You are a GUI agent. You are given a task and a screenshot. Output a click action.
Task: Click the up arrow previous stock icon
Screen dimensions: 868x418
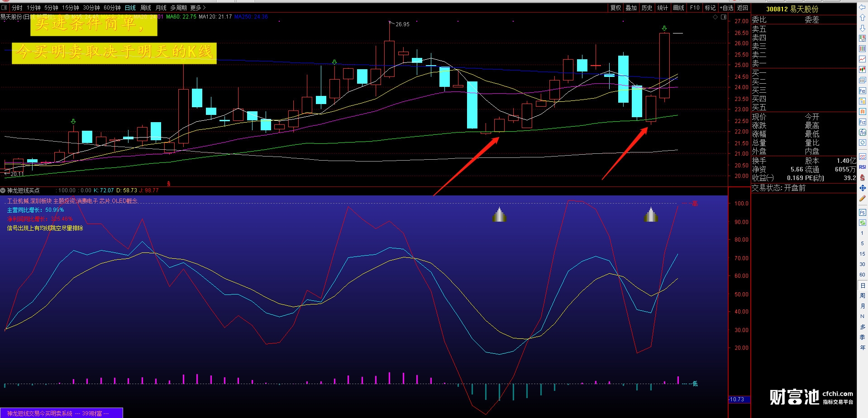click(x=863, y=18)
